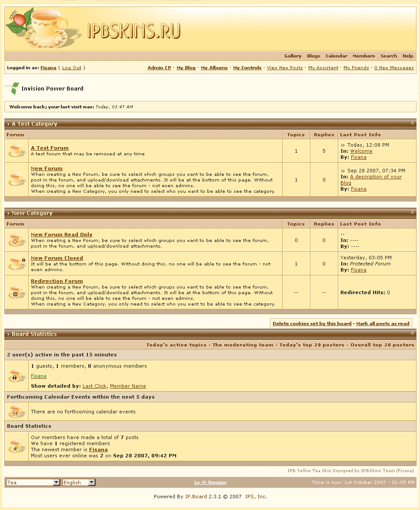The width and height of the screenshot is (420, 510).
Task: Click the active users teacup icon
Action: click(17, 376)
